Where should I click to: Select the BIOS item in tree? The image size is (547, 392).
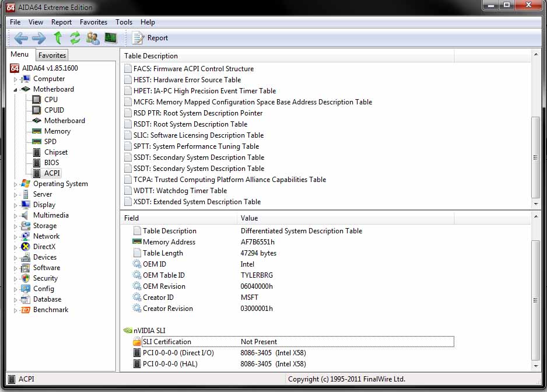pos(52,163)
